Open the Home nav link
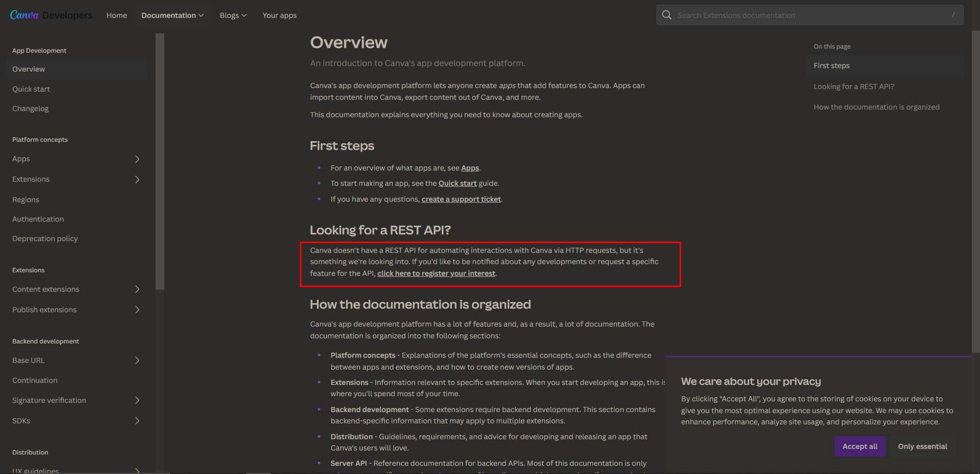 coord(117,15)
